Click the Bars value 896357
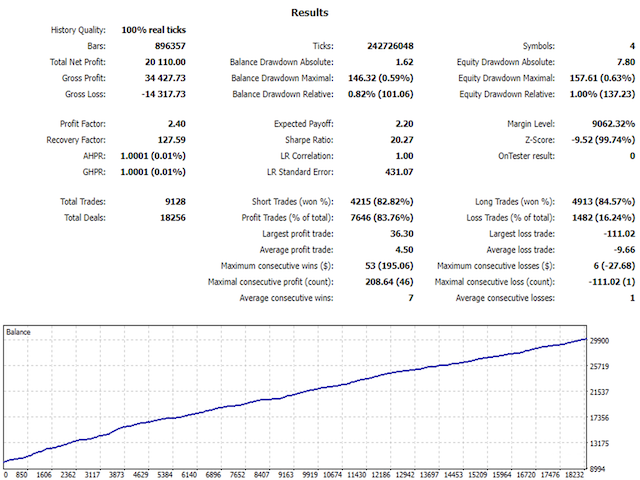640x480 pixels. pyautogui.click(x=170, y=46)
